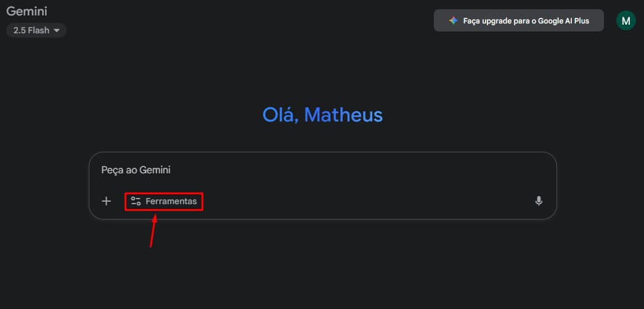Expand the 2.5 Flash model selector

(x=36, y=30)
